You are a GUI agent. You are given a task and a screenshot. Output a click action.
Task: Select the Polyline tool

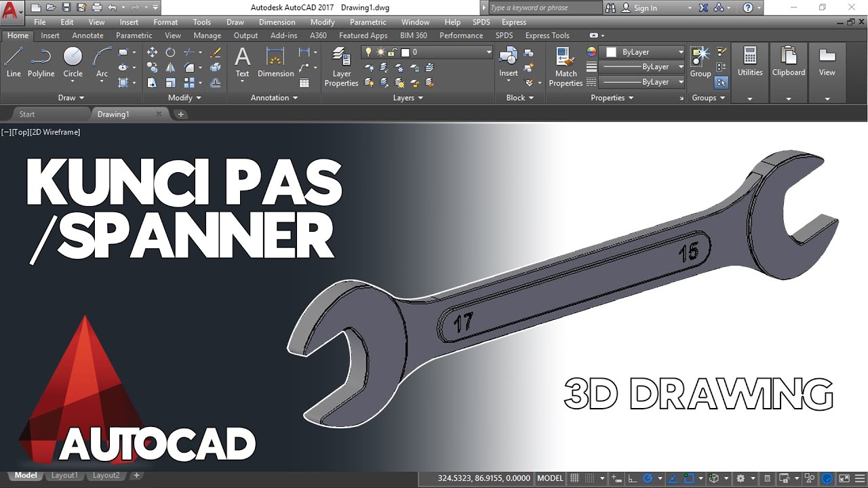41,62
